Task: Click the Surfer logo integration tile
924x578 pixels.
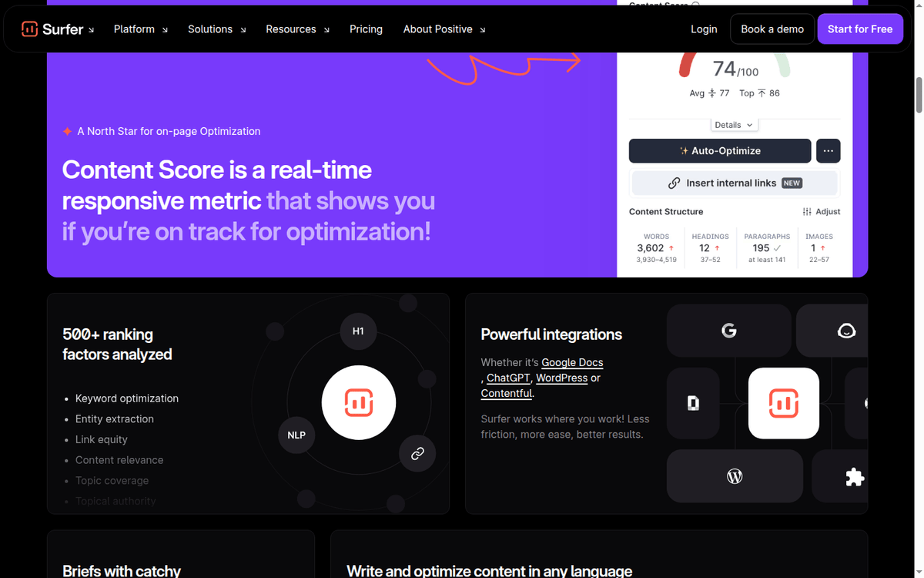Action: coord(784,402)
